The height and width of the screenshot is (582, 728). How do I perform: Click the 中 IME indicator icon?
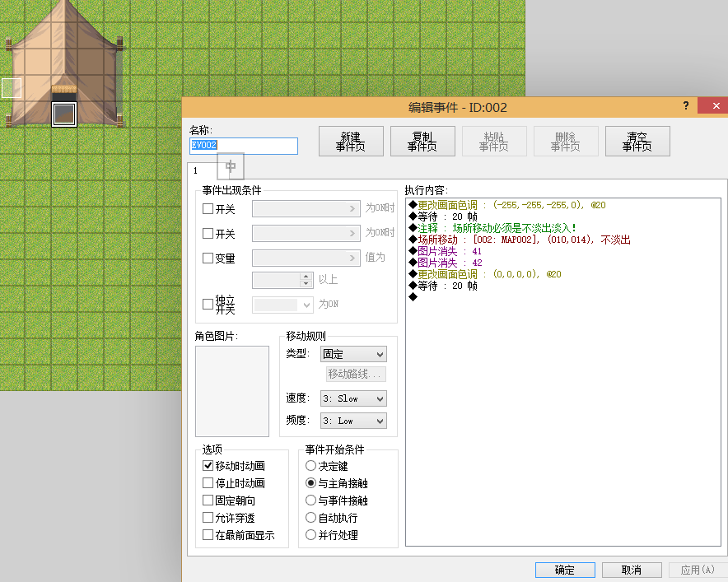pos(231,166)
